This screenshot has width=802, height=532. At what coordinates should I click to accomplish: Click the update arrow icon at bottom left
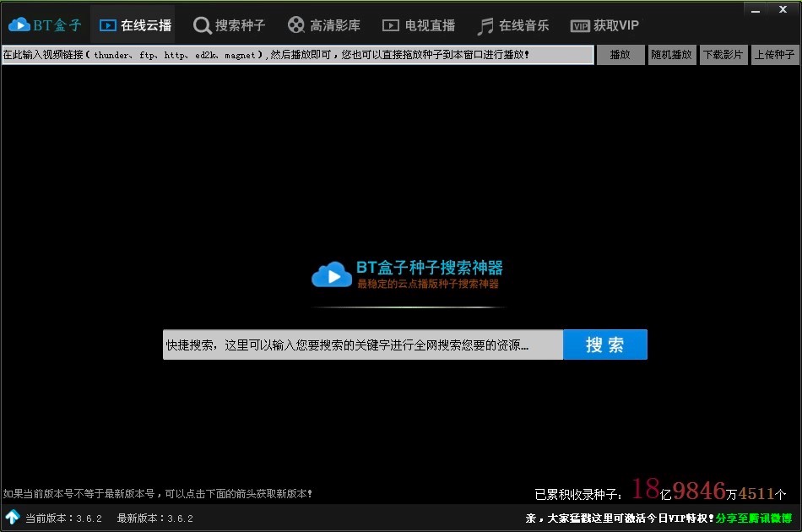[13, 517]
